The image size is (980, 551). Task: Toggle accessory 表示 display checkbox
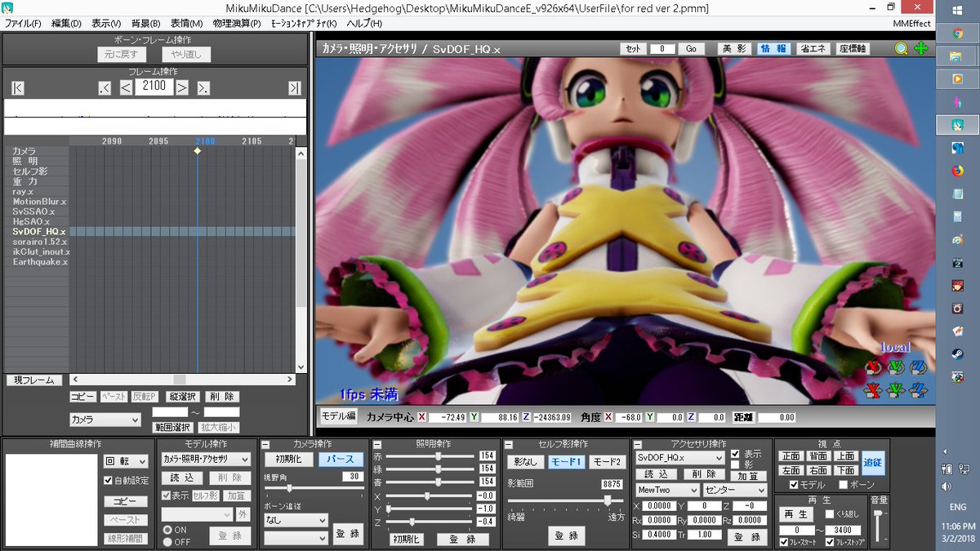(736, 454)
